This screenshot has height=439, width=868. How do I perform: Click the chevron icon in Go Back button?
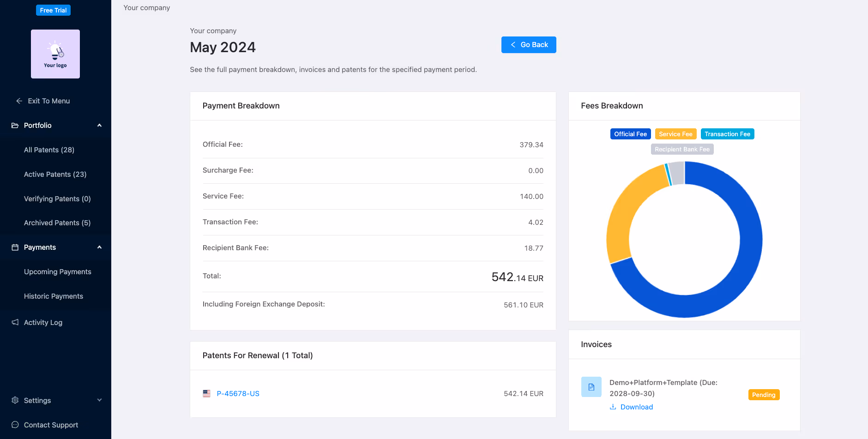coord(513,45)
